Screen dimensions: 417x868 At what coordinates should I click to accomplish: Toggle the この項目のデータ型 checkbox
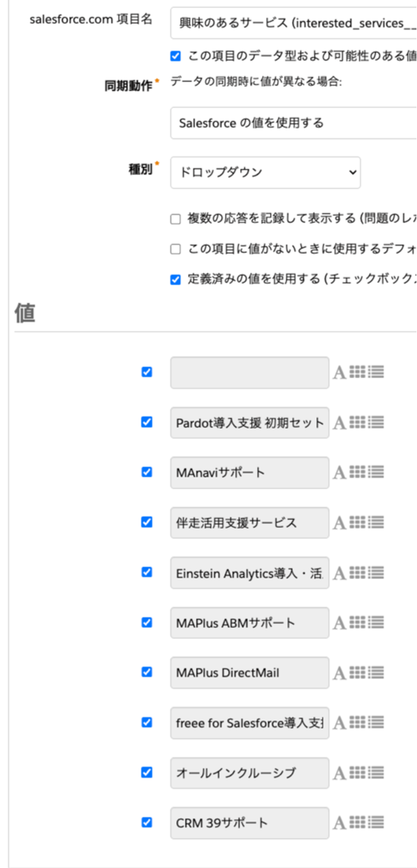[x=175, y=56]
